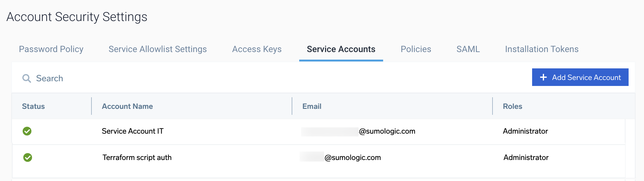644x181 pixels.
Task: Switch to the SAML tab
Action: pyautogui.click(x=468, y=49)
